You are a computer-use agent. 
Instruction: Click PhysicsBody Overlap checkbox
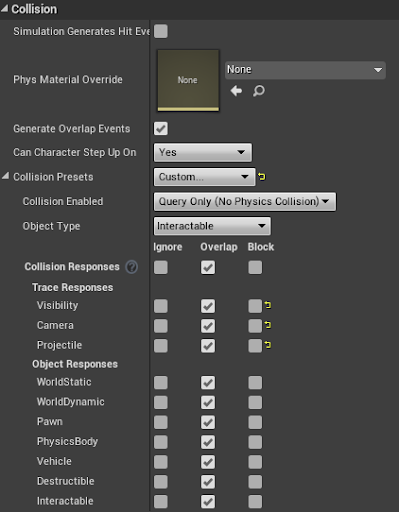pos(208,442)
